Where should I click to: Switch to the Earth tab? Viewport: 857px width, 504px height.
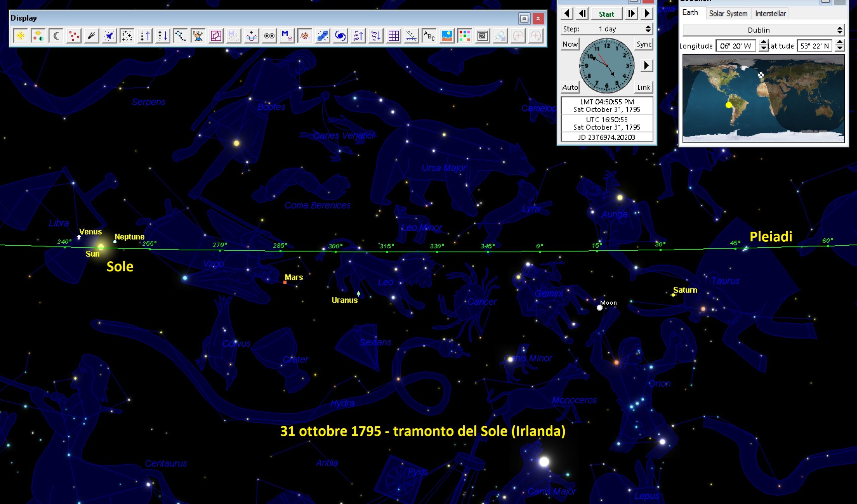(x=690, y=13)
